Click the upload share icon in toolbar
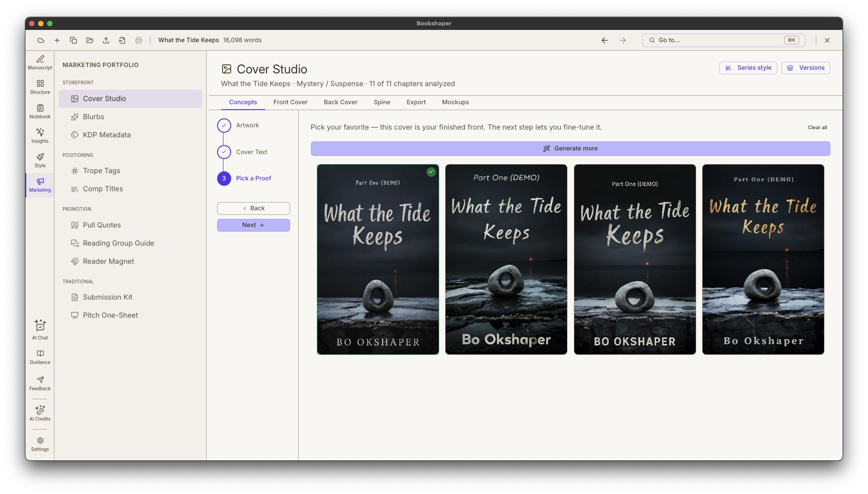 (x=106, y=40)
